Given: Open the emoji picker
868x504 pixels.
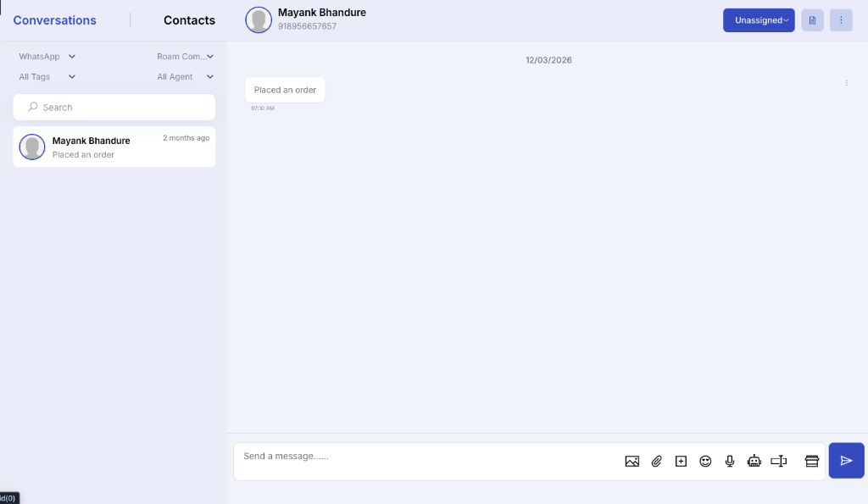Looking at the screenshot, I should coord(705,461).
